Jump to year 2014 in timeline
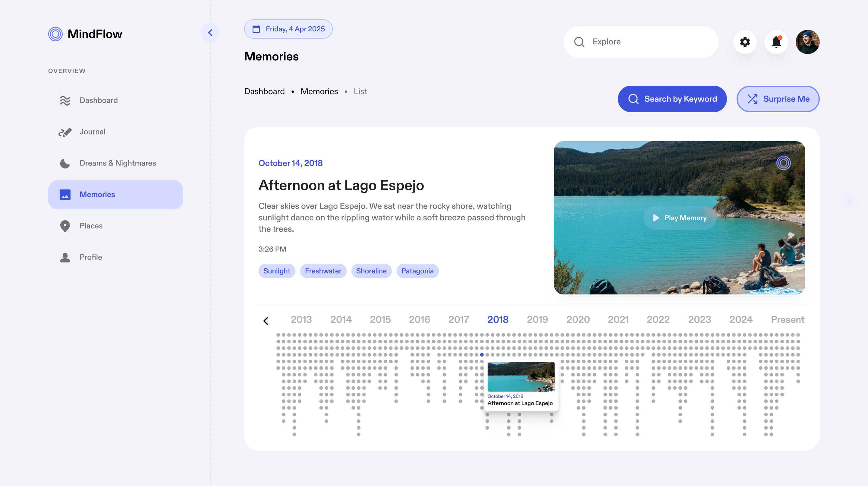868x486 pixels. coord(341,319)
